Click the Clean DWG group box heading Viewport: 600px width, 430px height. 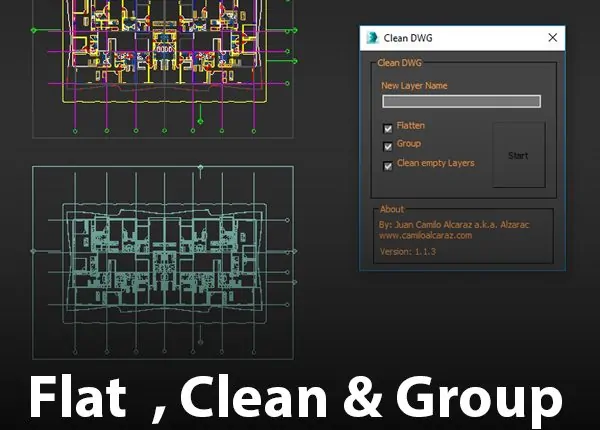click(399, 62)
